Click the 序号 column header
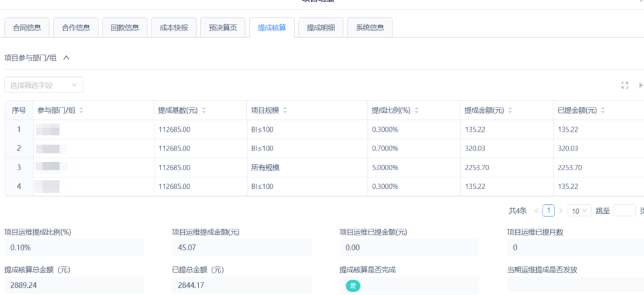This screenshot has width=644, height=295. 19,110
